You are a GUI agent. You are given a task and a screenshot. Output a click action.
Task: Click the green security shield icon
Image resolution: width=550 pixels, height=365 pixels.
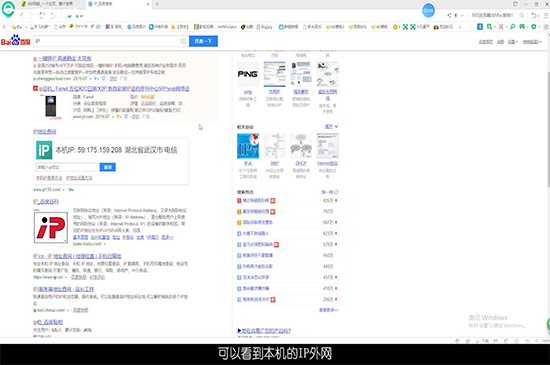[x=69, y=16]
